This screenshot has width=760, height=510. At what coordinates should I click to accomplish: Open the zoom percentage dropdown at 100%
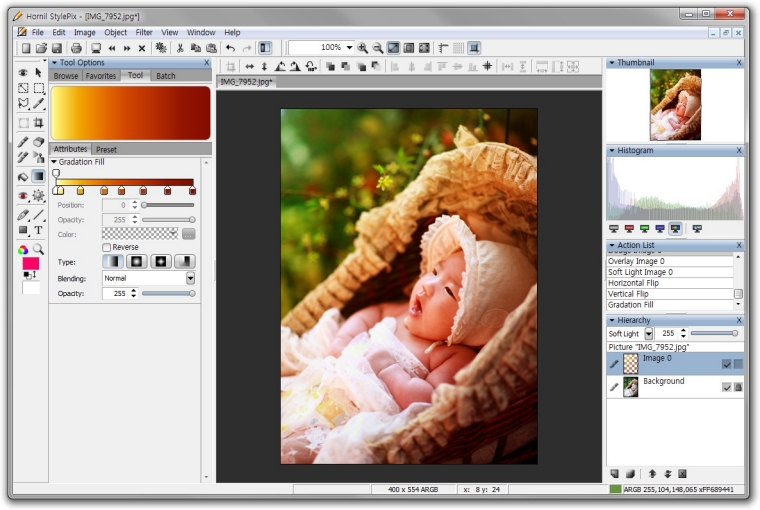tap(349, 48)
